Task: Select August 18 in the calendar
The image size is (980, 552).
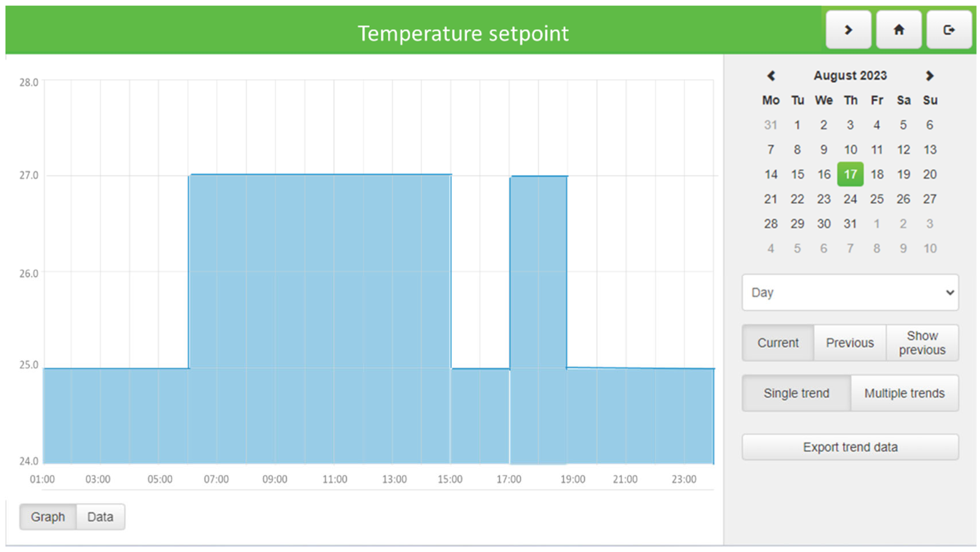Action: (877, 174)
